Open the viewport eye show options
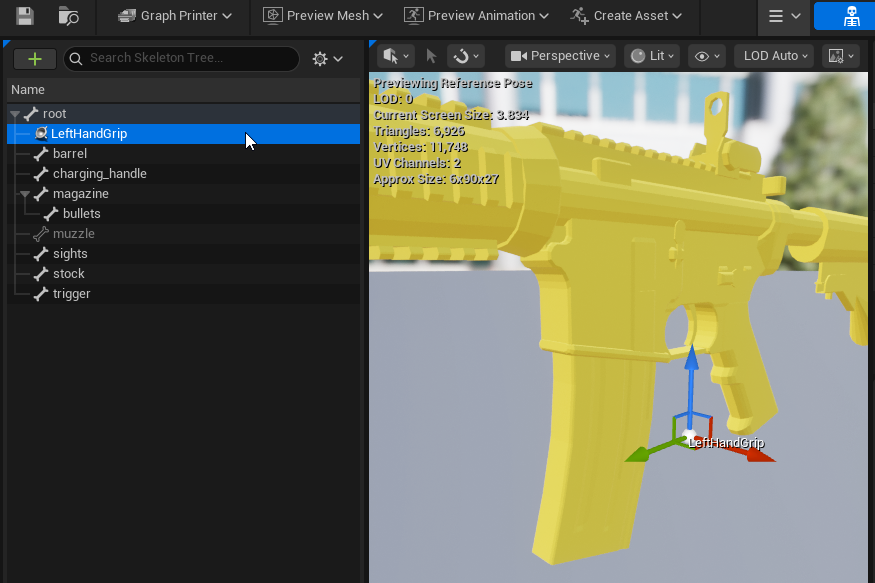 [707, 56]
